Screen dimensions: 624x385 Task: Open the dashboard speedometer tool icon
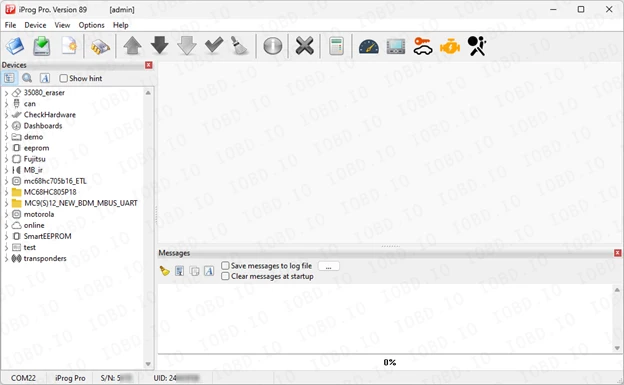(369, 47)
